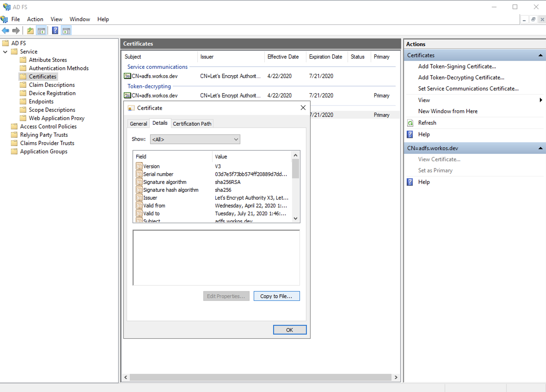The height and width of the screenshot is (392, 546).
Task: Click the field list scroll up arrow
Action: tap(296, 155)
